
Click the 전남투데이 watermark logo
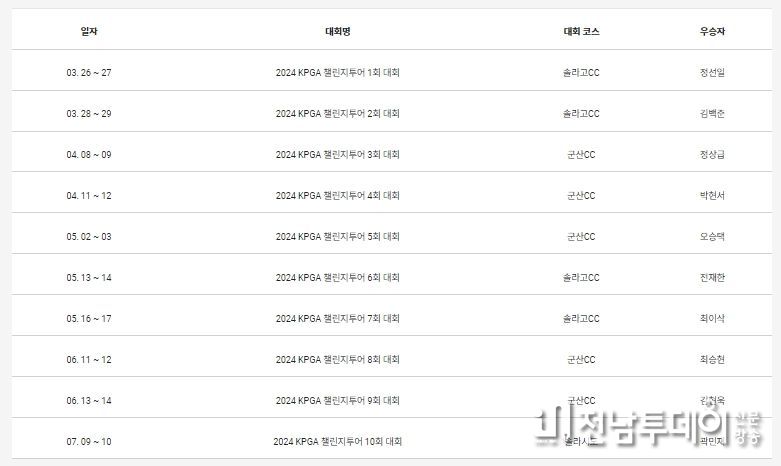(648, 426)
